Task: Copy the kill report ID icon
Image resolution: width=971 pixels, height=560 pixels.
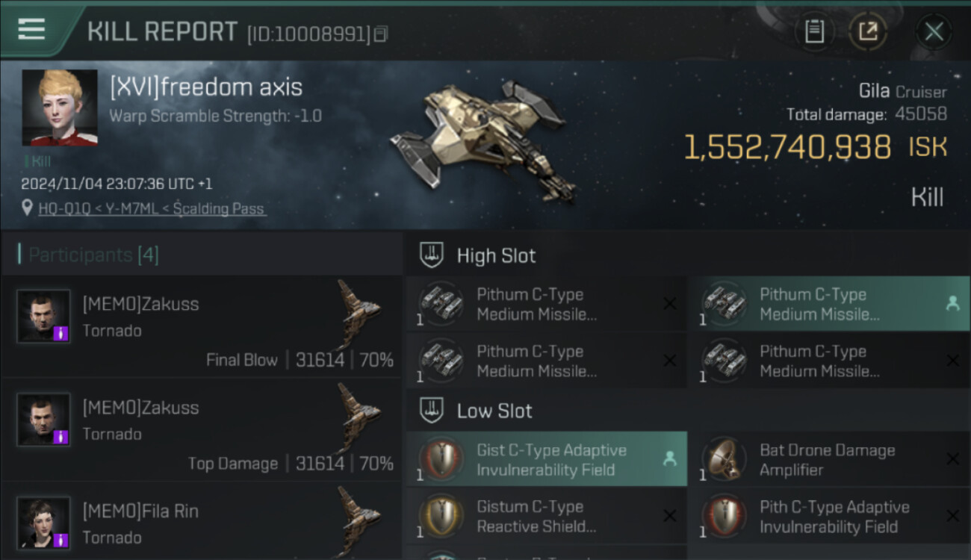Action: pos(381,34)
